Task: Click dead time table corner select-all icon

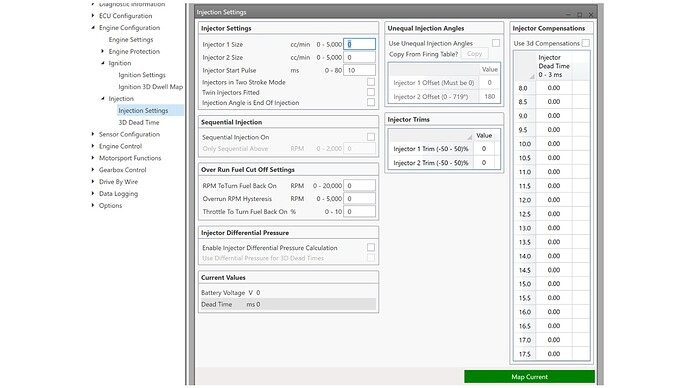Action: pyautogui.click(x=532, y=77)
